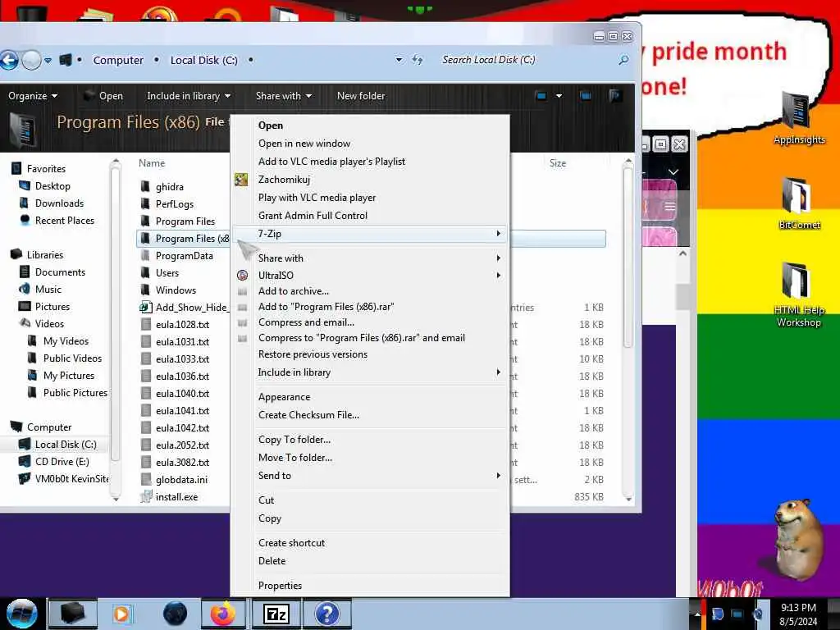Click Local Disk (C:) in the breadcrumb

203,60
